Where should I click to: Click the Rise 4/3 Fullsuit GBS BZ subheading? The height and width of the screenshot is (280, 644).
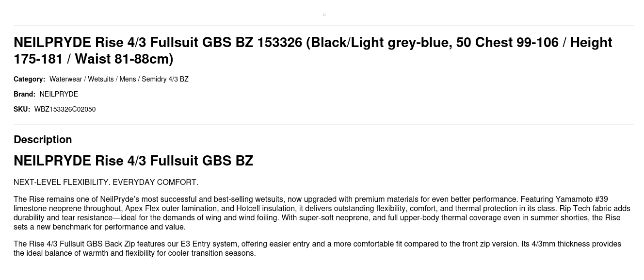pyautogui.click(x=133, y=161)
